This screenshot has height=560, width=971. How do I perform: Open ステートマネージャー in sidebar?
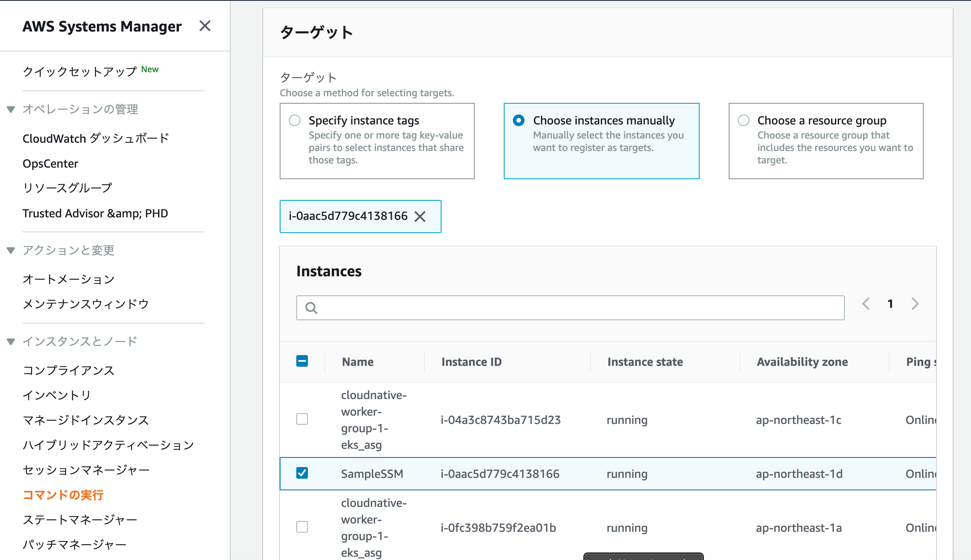tap(80, 520)
